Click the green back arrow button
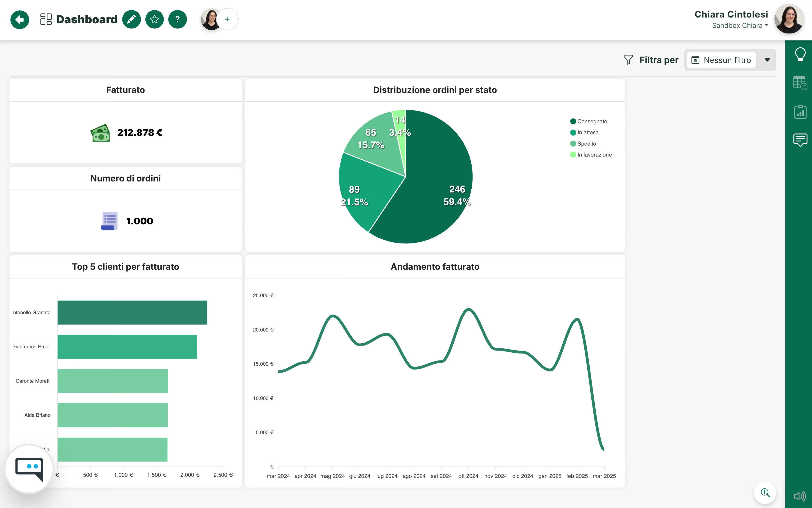This screenshot has width=812, height=508. [20, 20]
